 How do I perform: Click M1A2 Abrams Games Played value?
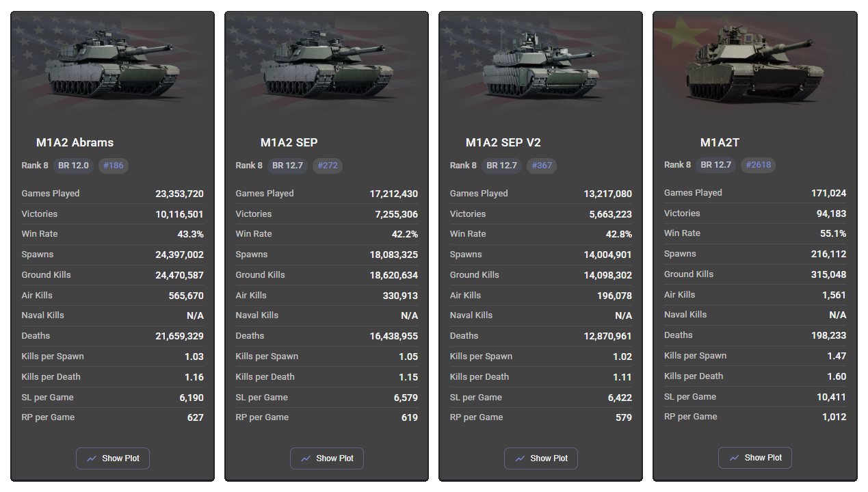[x=179, y=194]
